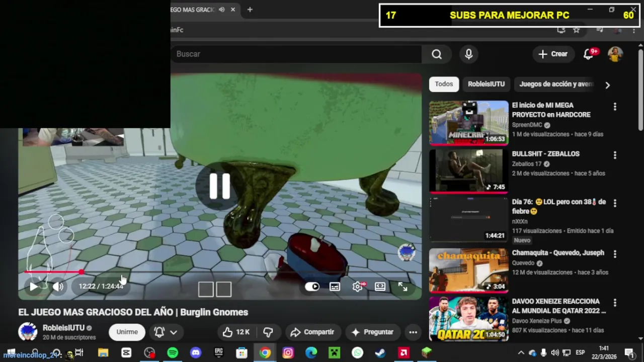Click the Davoo Xeneize Plus channel name
Screen dimensions: 644x362
(x=537, y=321)
